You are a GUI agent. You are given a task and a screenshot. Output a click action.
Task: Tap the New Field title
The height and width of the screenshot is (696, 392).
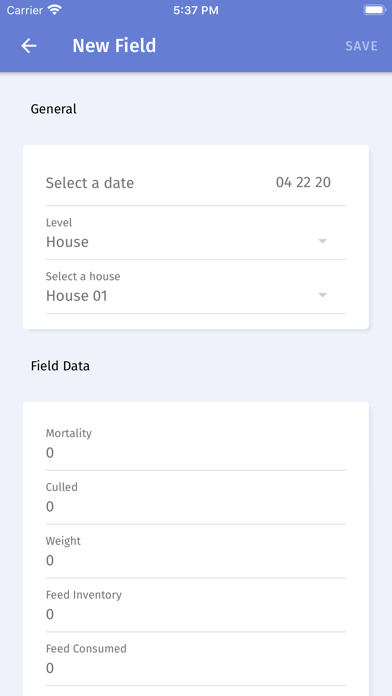coord(115,46)
